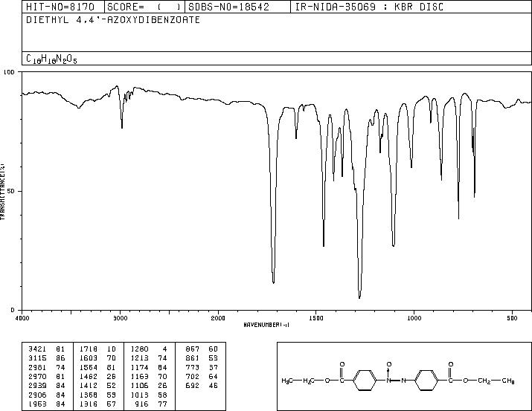Click the compound name DIETHYL 4,4'-AZOXYDIBENZOATE
This screenshot has width=532, height=411.
[x=113, y=19]
